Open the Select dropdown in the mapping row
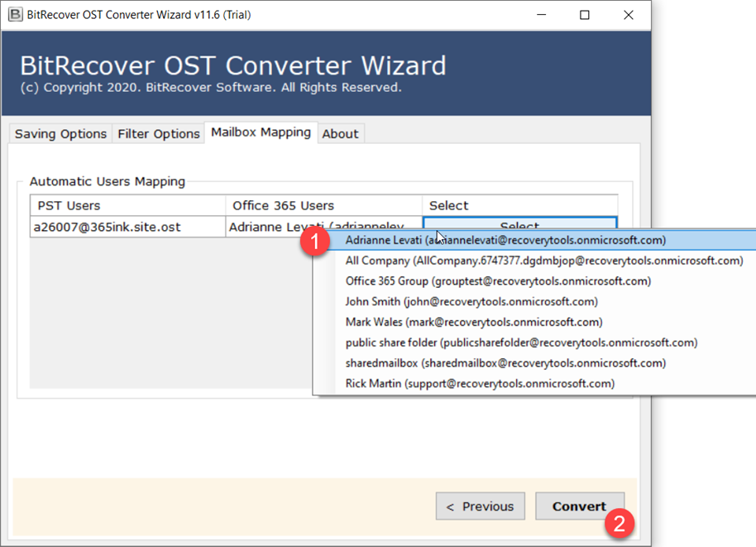Viewport: 756px width, 547px height. click(519, 223)
